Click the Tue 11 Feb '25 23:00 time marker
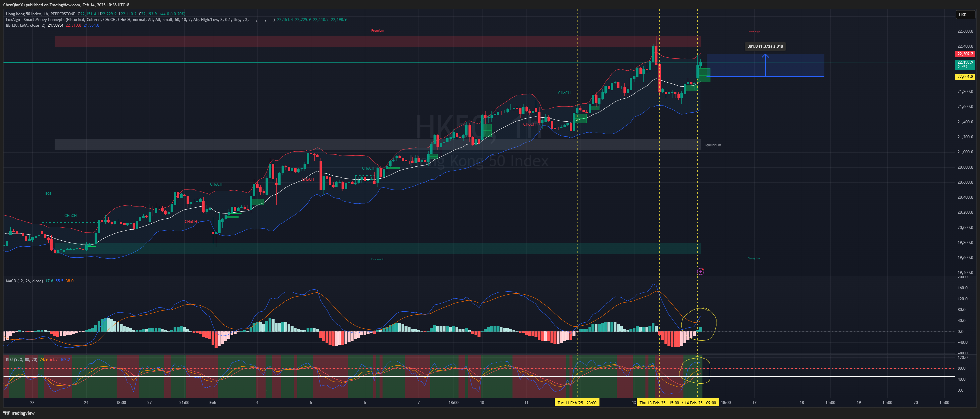Image resolution: width=980 pixels, height=419 pixels. (x=577, y=403)
